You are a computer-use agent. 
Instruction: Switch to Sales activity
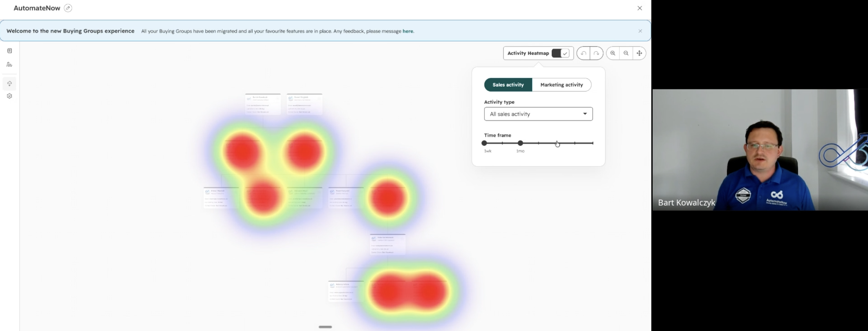pyautogui.click(x=508, y=85)
